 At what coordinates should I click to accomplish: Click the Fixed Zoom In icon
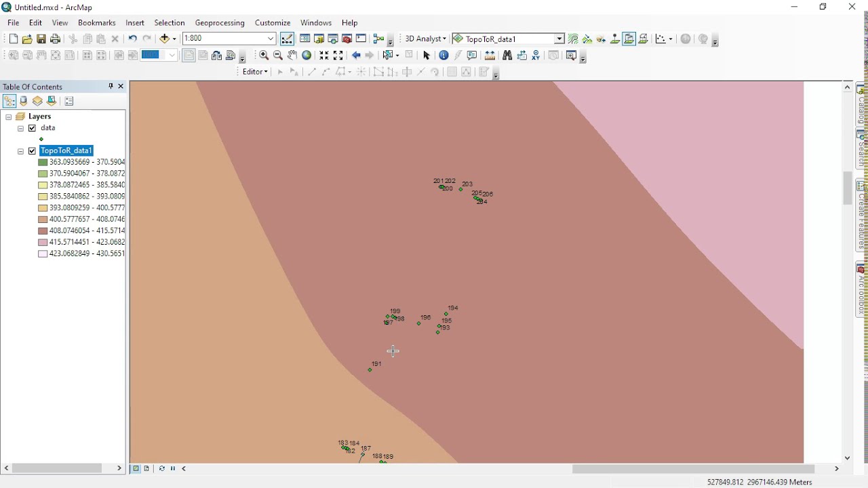pyautogui.click(x=324, y=56)
